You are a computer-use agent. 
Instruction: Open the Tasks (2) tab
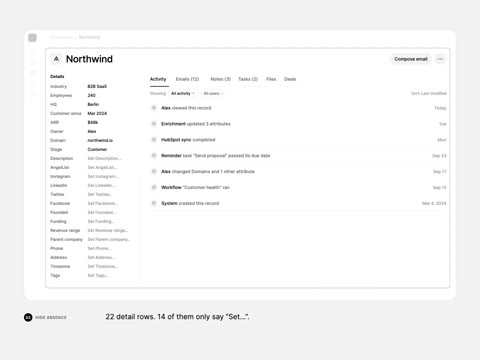click(248, 79)
